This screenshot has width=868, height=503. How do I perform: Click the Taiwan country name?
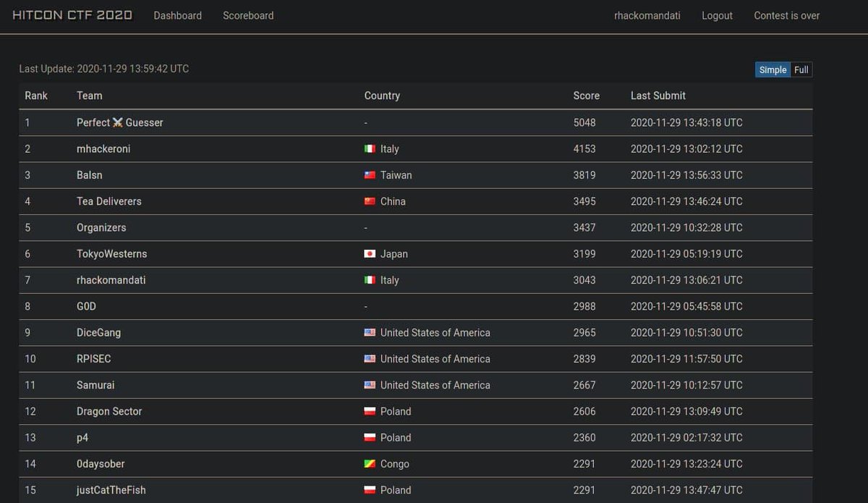coord(396,175)
